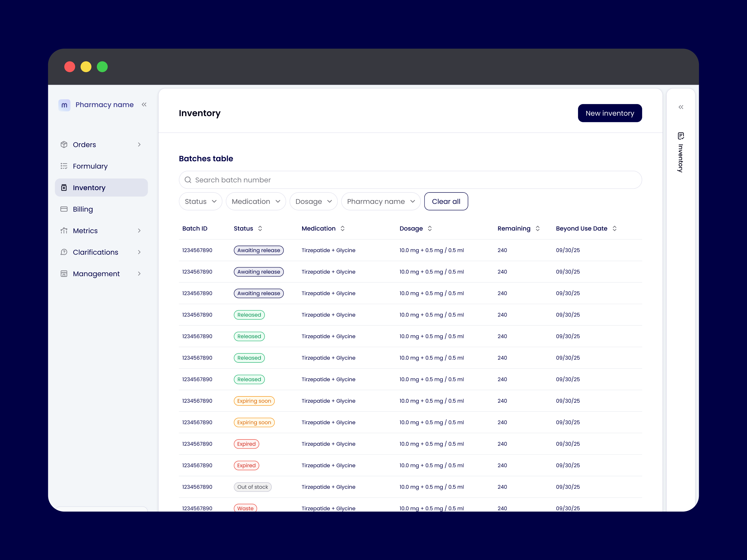747x560 pixels.
Task: Click the first Expiring soon status badge
Action: [254, 401]
